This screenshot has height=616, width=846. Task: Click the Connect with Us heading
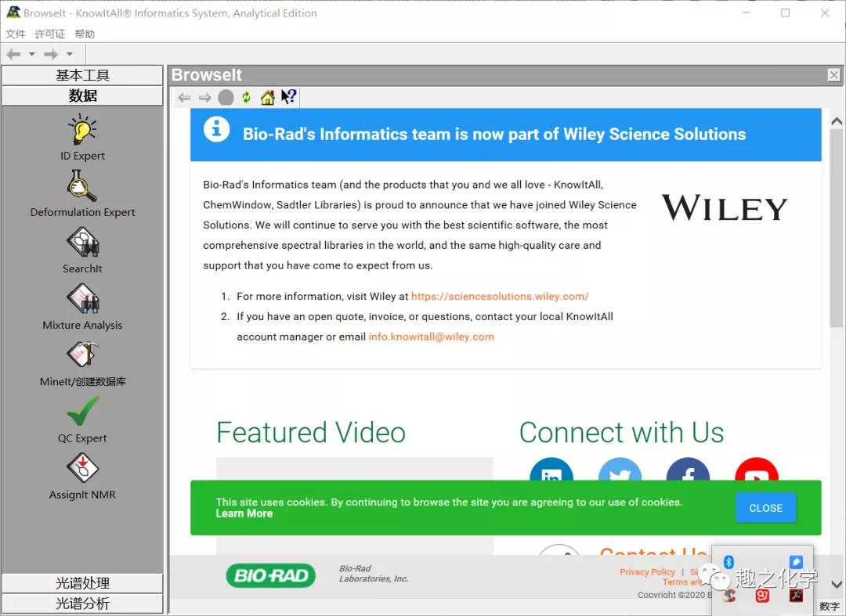[621, 432]
